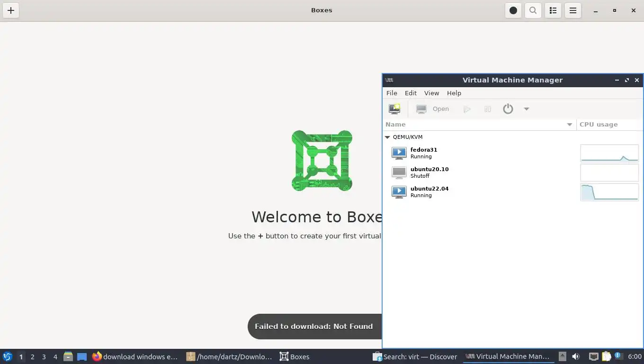Open the update notifier in system tray
Viewport: 644px width, 364px height.
pyautogui.click(x=618, y=356)
